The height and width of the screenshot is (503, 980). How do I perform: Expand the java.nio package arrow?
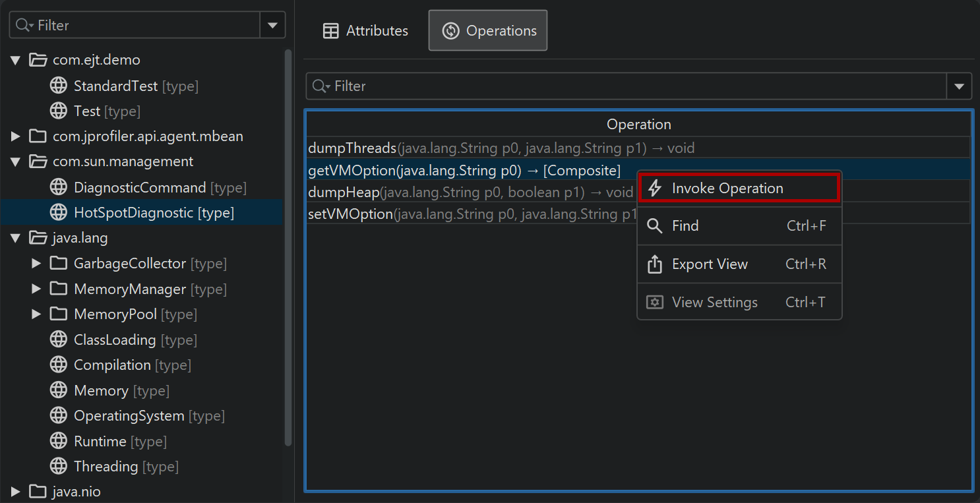pyautogui.click(x=16, y=492)
